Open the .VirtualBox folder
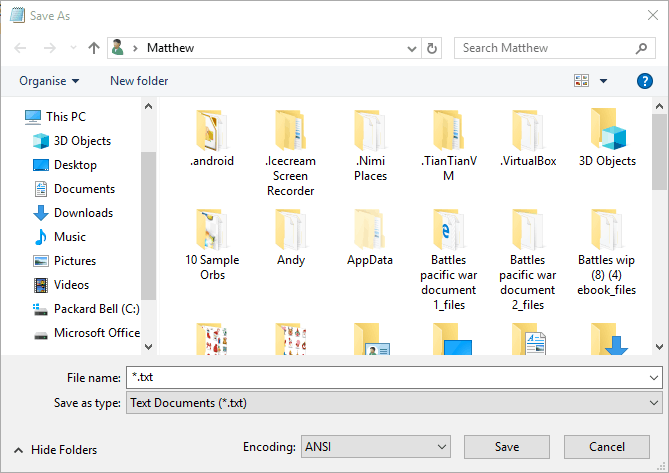The width and height of the screenshot is (669, 473). click(x=528, y=138)
